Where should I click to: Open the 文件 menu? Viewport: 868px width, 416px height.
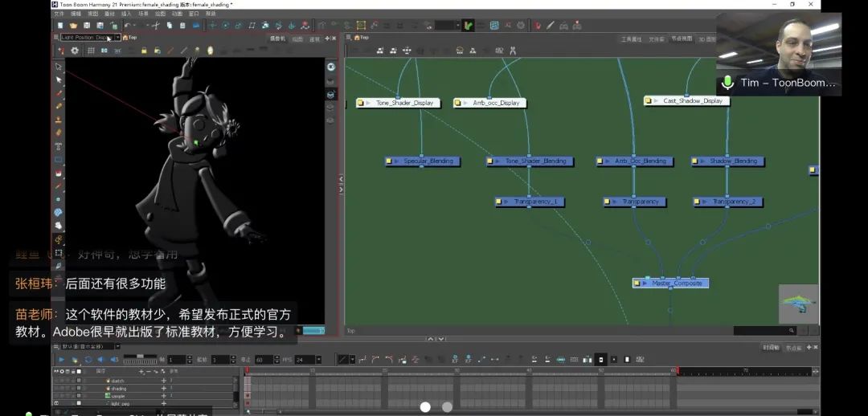[59, 14]
